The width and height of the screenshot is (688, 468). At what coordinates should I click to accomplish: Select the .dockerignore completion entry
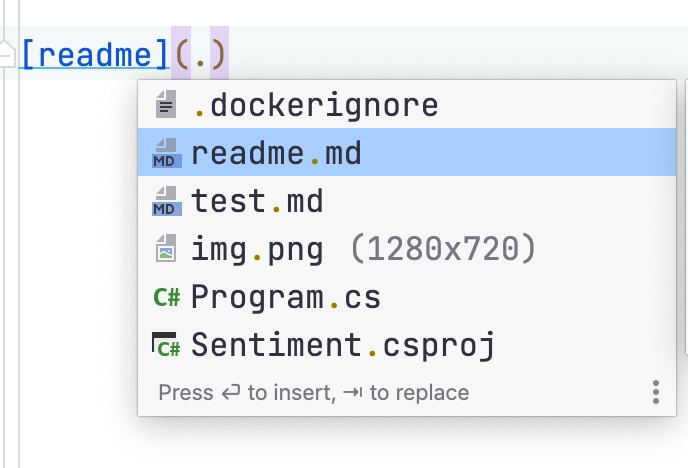(x=407, y=105)
